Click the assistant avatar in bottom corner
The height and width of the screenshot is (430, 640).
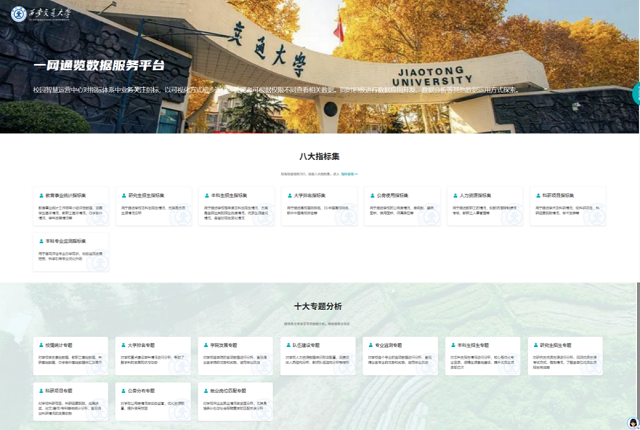(632, 422)
